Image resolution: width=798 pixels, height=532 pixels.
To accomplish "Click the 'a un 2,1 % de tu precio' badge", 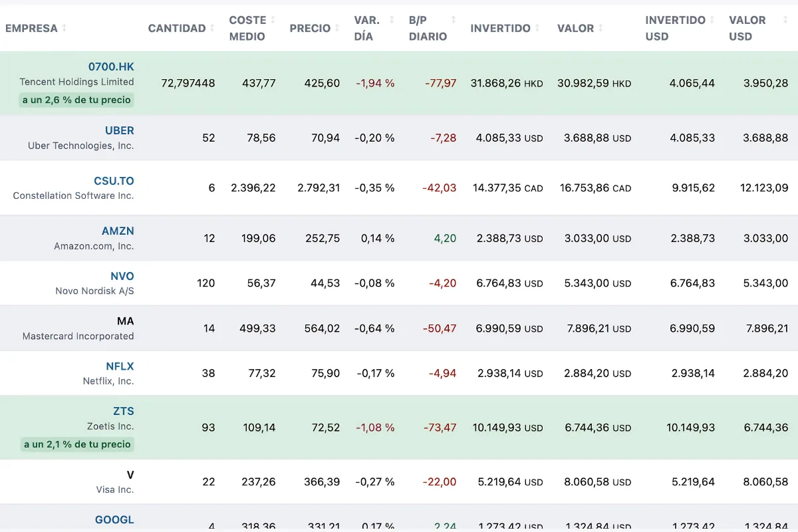I will [x=77, y=444].
